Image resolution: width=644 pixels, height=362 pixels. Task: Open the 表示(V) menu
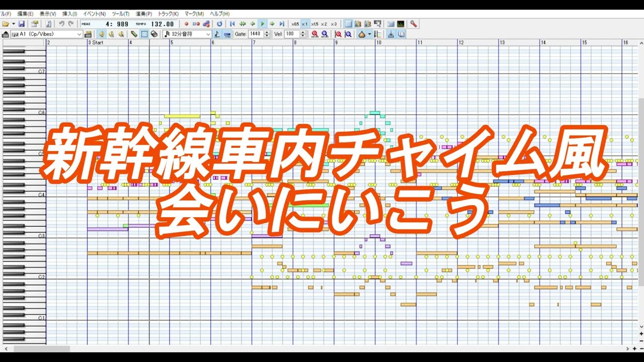[48, 14]
